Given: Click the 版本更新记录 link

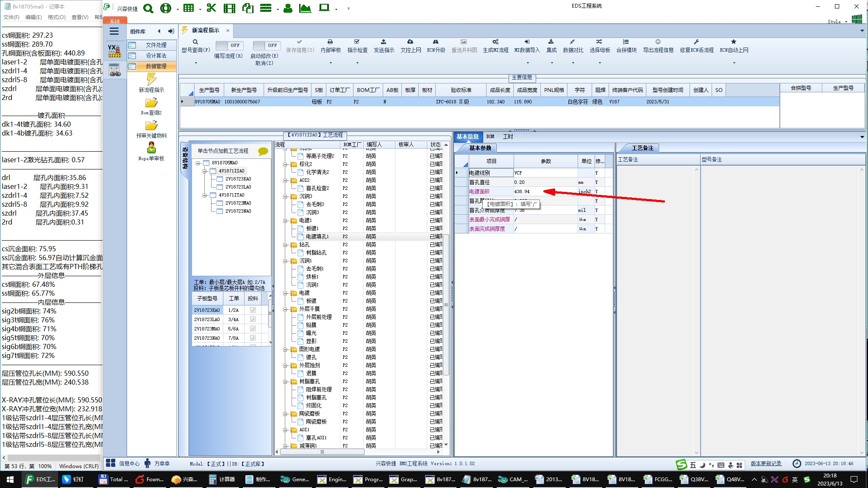Looking at the screenshot, I should pyautogui.click(x=766, y=463).
